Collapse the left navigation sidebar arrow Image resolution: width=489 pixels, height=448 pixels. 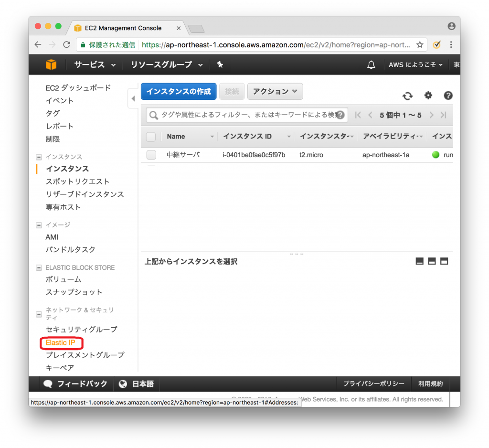[x=133, y=98]
